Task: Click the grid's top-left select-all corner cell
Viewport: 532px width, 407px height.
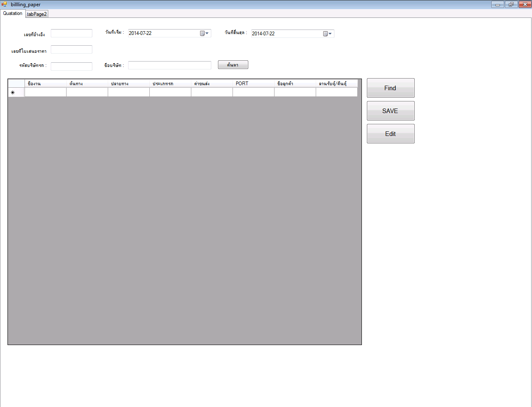Action: [x=16, y=84]
